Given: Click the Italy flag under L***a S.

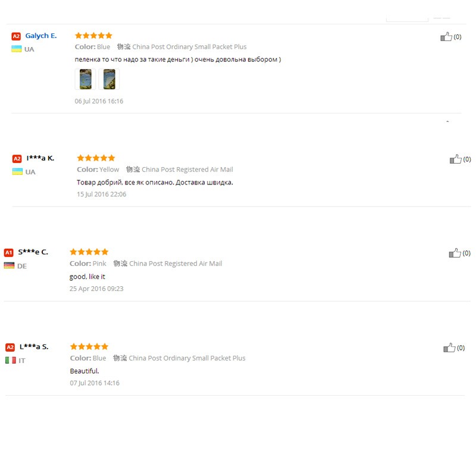Looking at the screenshot, I should [11, 360].
